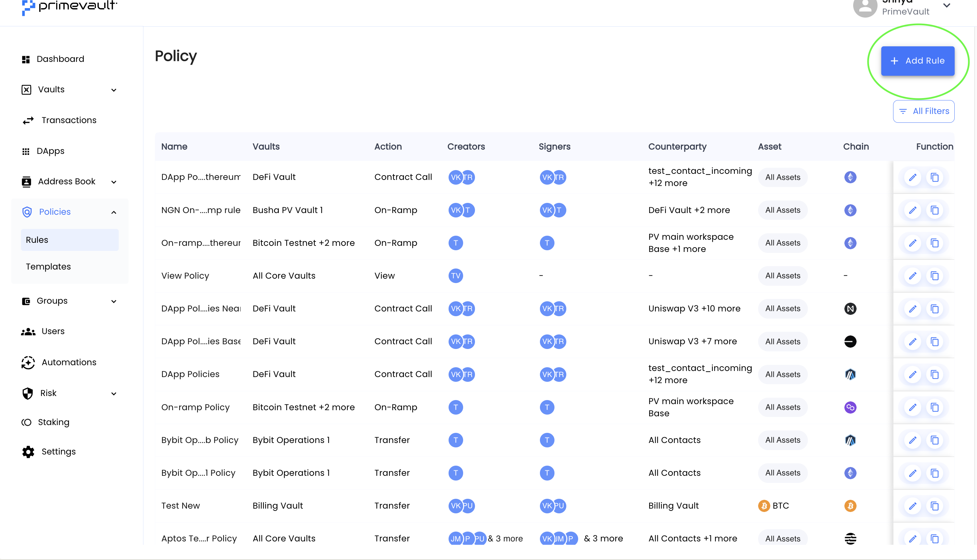The height and width of the screenshot is (560, 977).
Task: Click 'Bitcoin Testnet +2 more' in On-ramp Policy row
Action: 303,407
